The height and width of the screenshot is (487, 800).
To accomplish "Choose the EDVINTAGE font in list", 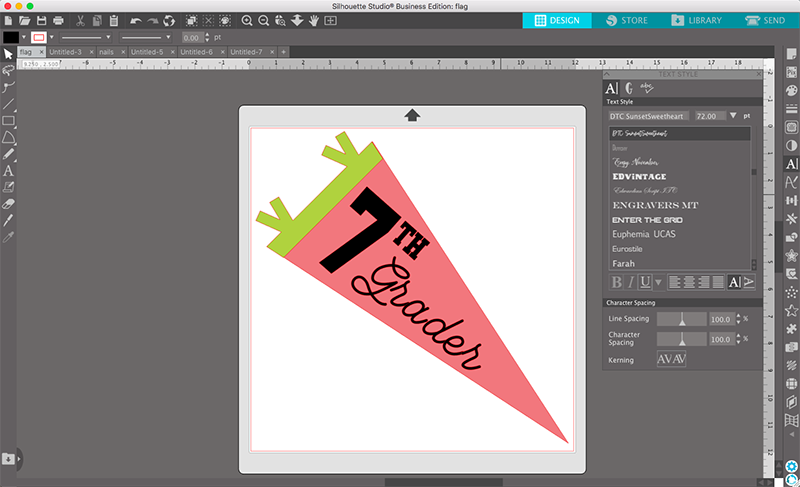I will 639,176.
